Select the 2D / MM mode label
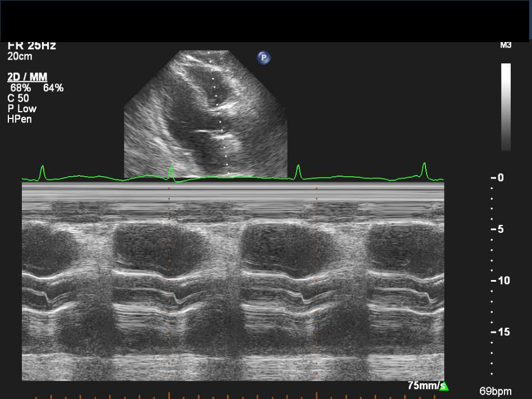The height and width of the screenshot is (399, 532). (x=27, y=77)
